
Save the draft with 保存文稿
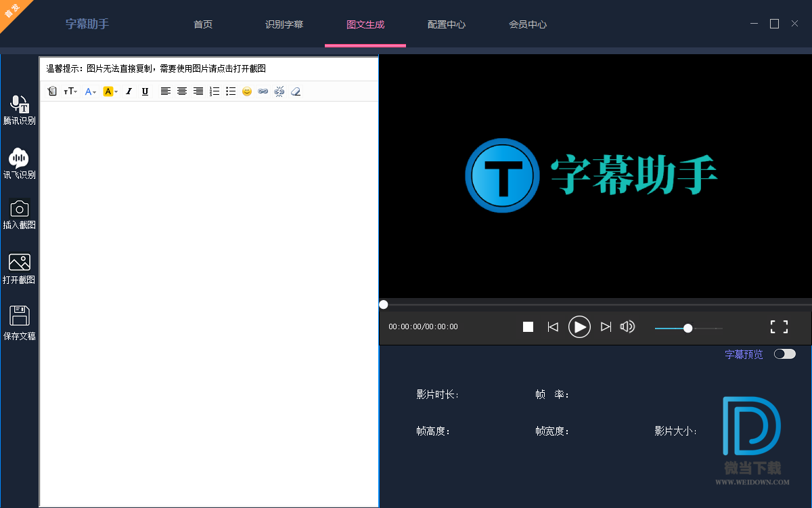20,323
